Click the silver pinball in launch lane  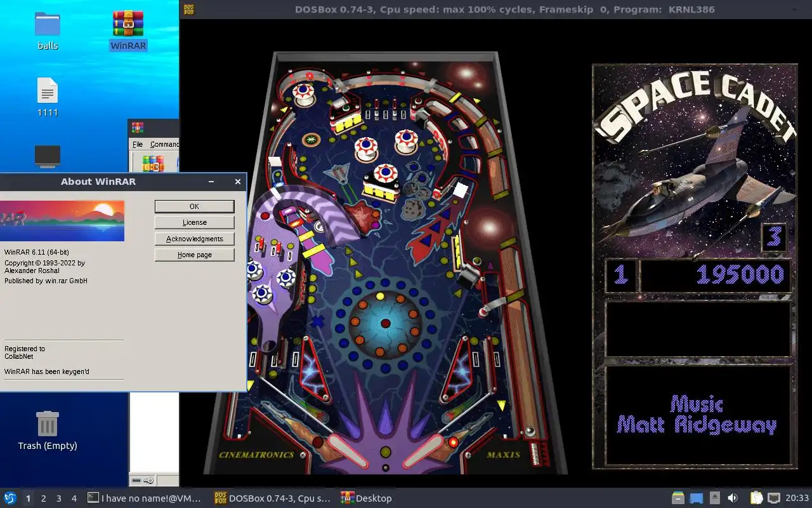click(530, 432)
